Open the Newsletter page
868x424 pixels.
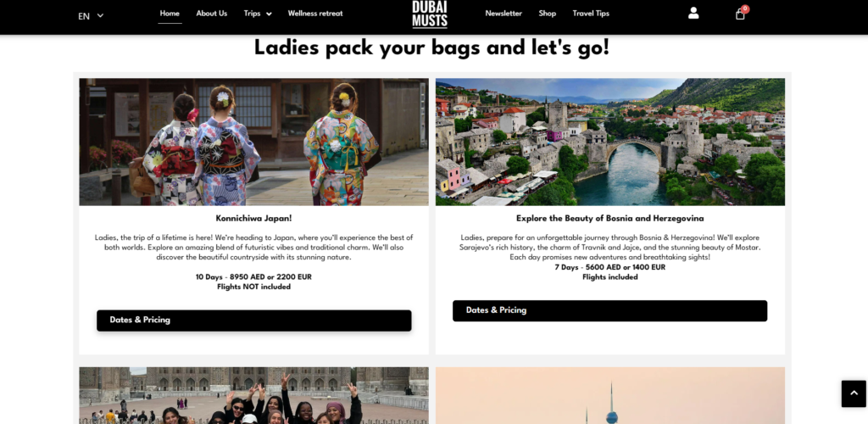[x=504, y=14]
